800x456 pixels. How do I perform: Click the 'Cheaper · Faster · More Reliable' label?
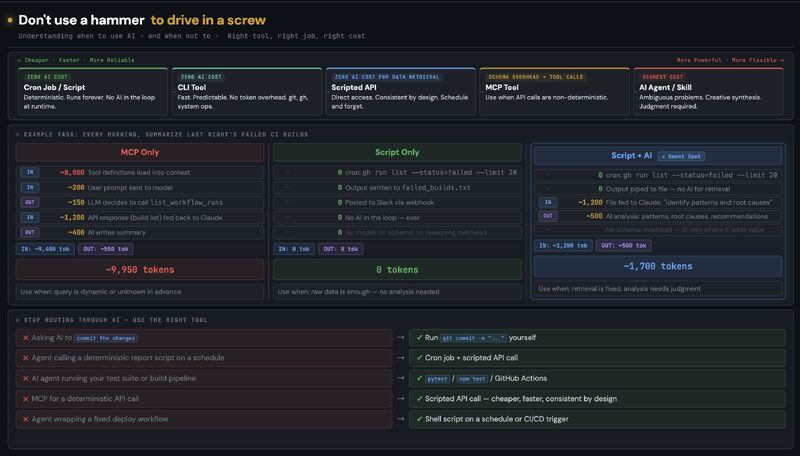pos(76,60)
